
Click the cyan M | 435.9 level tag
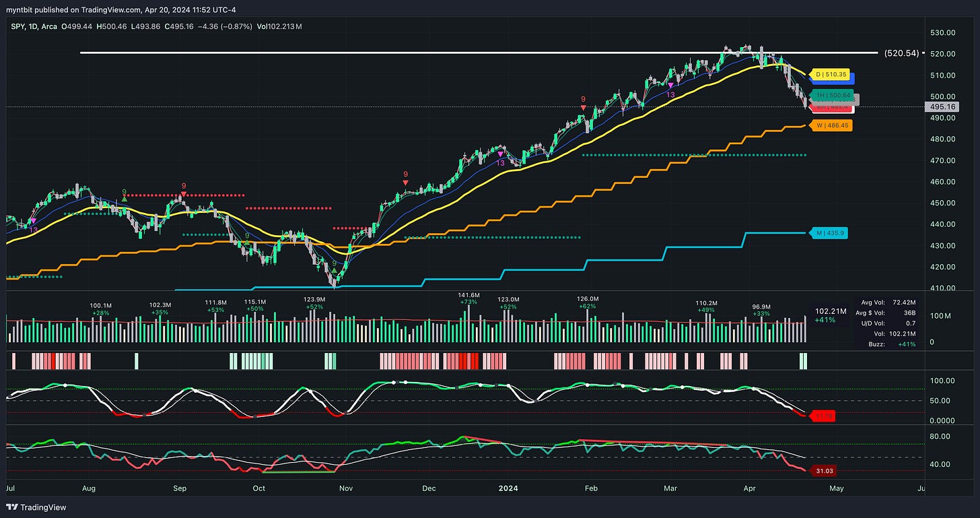(x=828, y=233)
